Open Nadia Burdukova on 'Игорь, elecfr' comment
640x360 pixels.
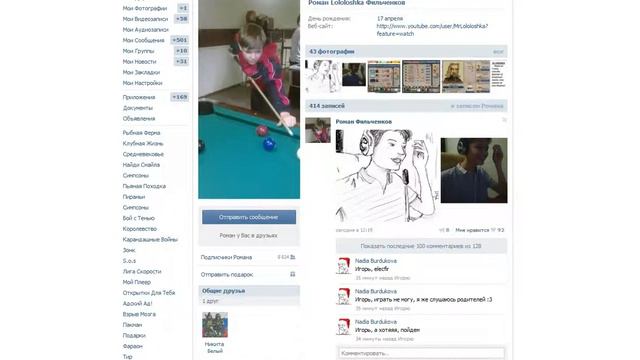click(376, 260)
